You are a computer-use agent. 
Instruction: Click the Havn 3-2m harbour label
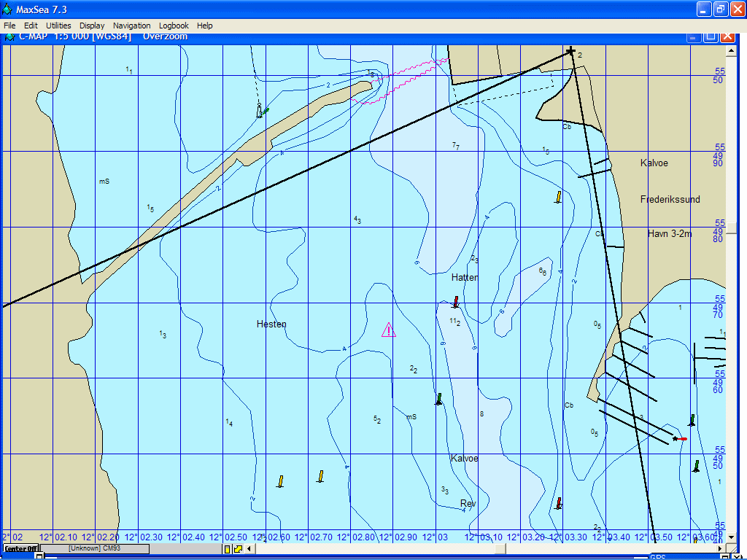[x=670, y=234]
